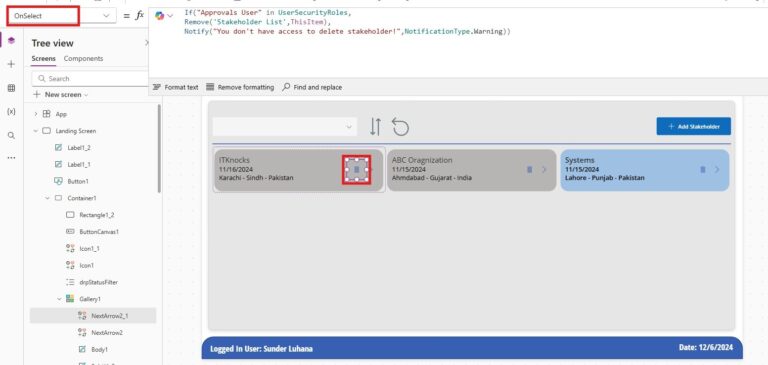The width and height of the screenshot is (768, 365).
Task: Select Icon1 in tree view
Action: coord(86,265)
